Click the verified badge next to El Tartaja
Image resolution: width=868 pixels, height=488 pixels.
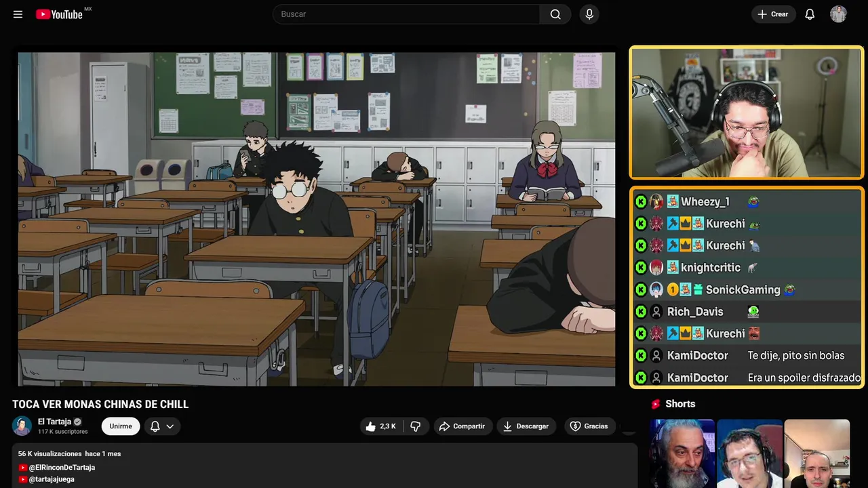pyautogui.click(x=77, y=422)
